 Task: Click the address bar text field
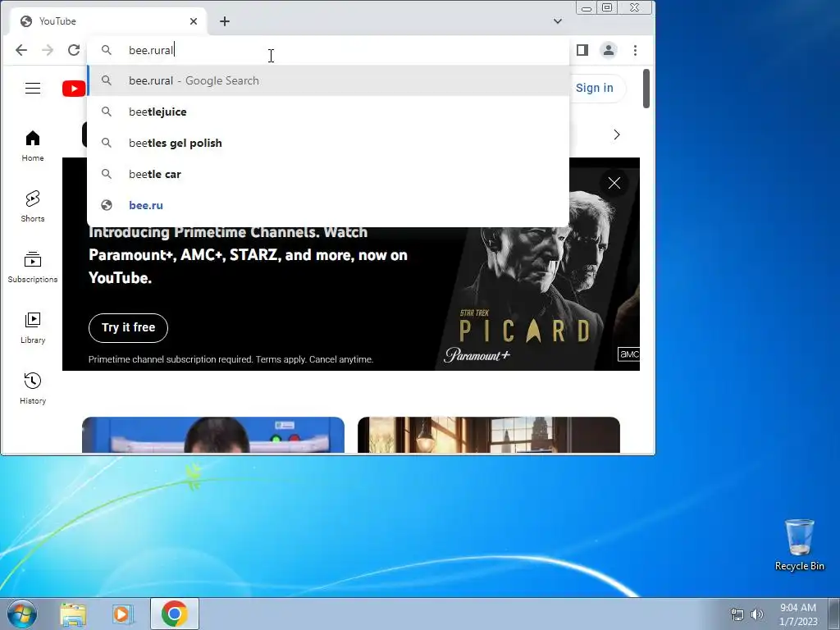(328, 50)
